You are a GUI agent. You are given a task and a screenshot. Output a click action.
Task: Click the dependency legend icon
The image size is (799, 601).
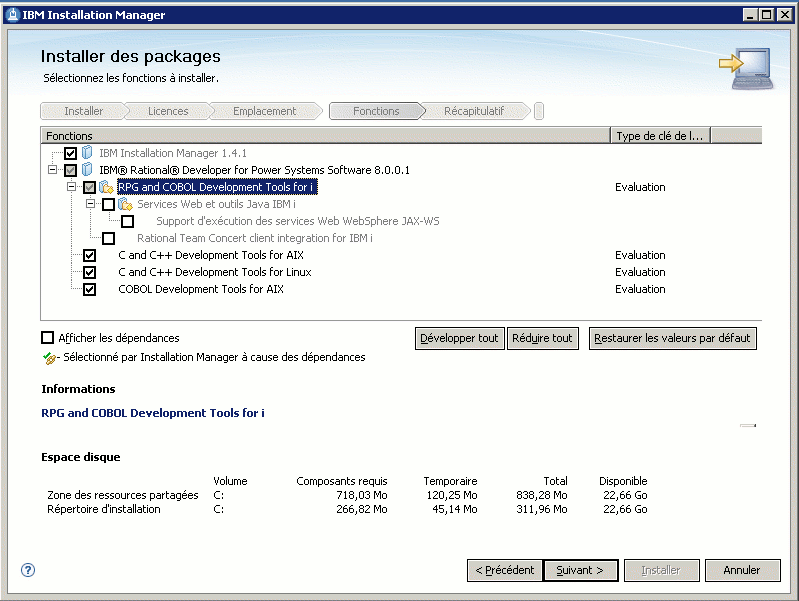pos(49,357)
